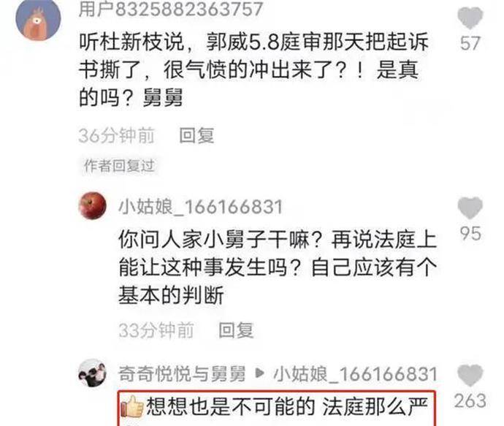
Task: Like 奇奇悦悦与舅舅's reply with 263 likes
Action: click(x=470, y=375)
